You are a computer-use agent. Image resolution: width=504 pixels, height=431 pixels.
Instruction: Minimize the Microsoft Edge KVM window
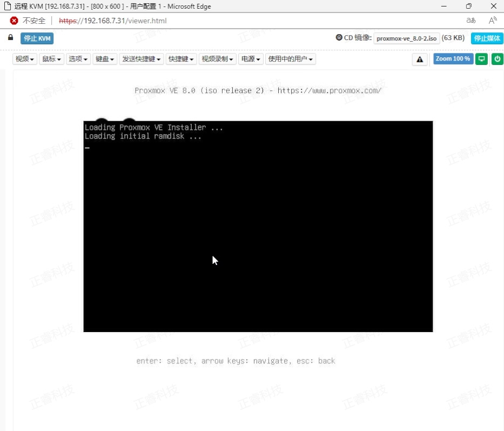click(444, 6)
